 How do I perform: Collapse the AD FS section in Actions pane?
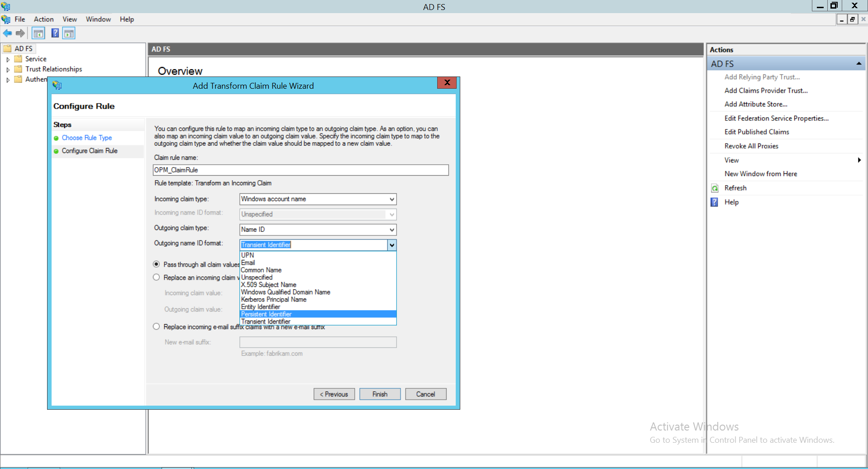pyautogui.click(x=858, y=63)
